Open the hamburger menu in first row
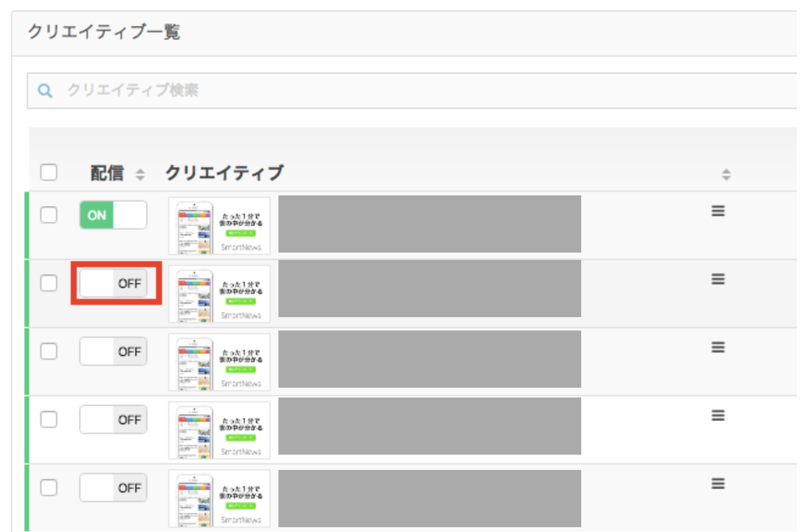The width and height of the screenshot is (803, 532). click(x=718, y=211)
